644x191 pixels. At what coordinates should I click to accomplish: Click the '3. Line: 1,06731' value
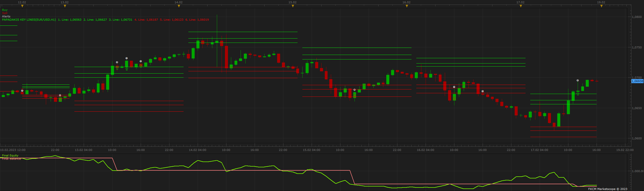click(x=121, y=20)
